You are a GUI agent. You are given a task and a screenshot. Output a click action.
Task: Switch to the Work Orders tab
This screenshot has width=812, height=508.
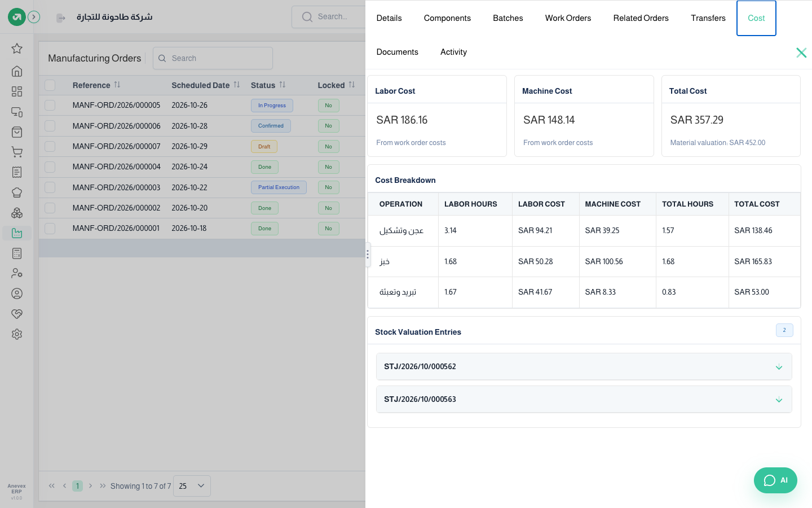[568, 18]
